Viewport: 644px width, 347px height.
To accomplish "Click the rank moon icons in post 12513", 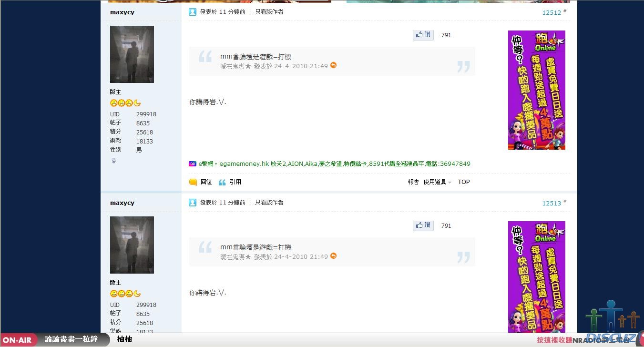I will [x=125, y=294].
